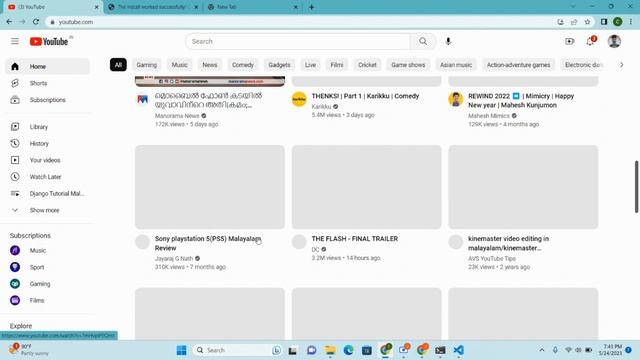The height and width of the screenshot is (360, 640).
Task: Open Your videos in the sidebar
Action: point(48,160)
